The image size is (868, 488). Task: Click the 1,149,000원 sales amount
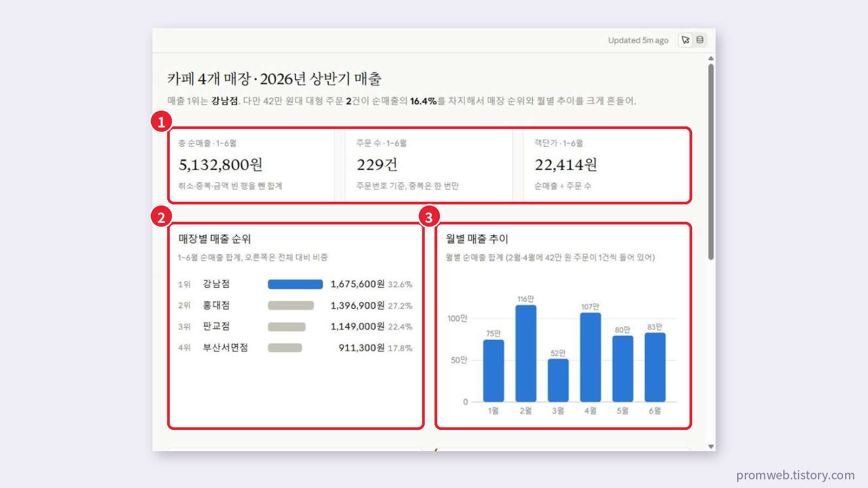click(358, 326)
